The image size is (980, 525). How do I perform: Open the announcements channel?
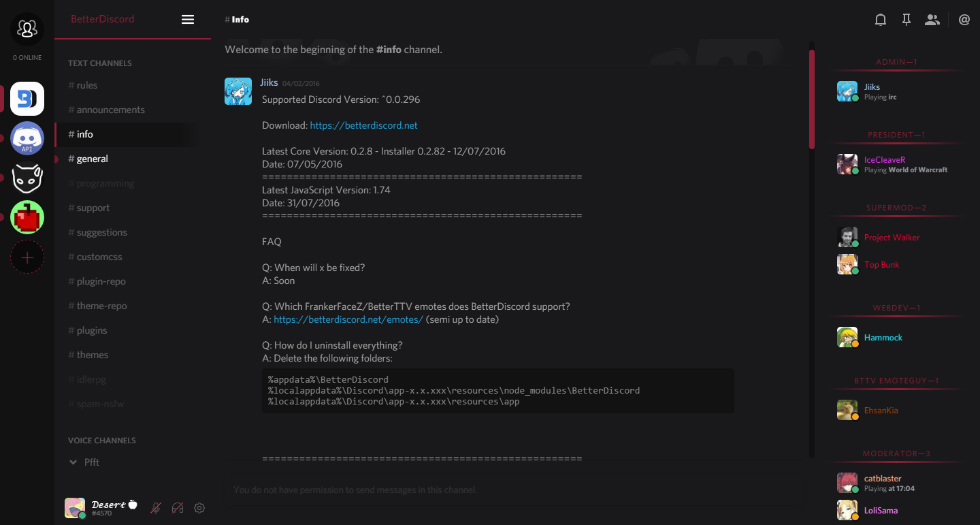pos(133,110)
